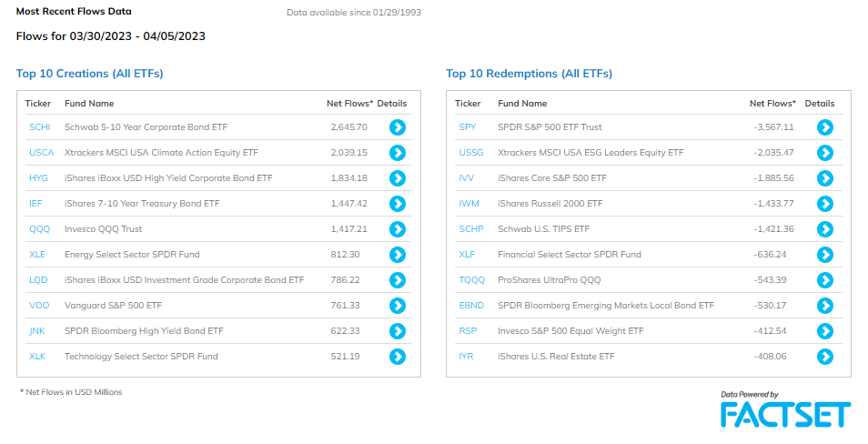Open the JNK ticker link
Viewport: 868px width, 444px height.
[37, 330]
